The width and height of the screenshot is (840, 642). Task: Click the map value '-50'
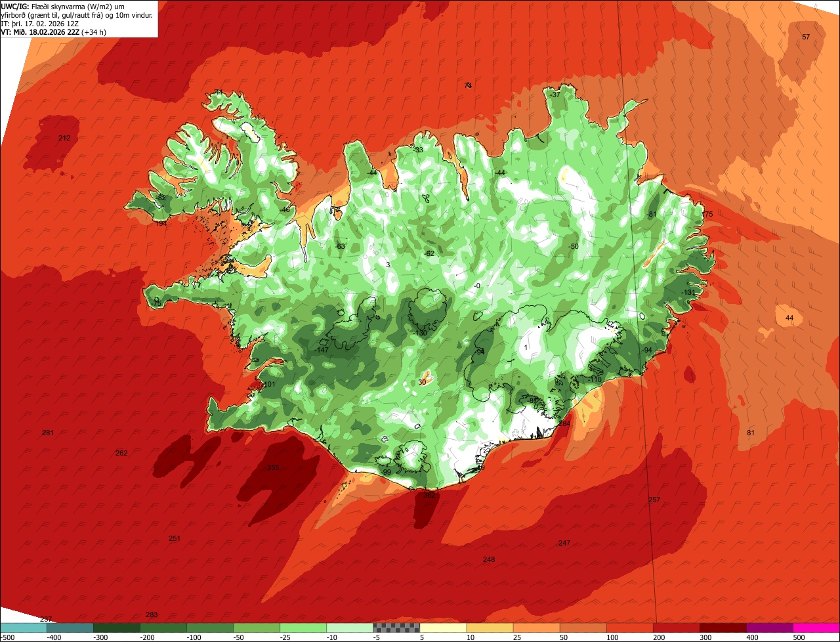coord(574,247)
